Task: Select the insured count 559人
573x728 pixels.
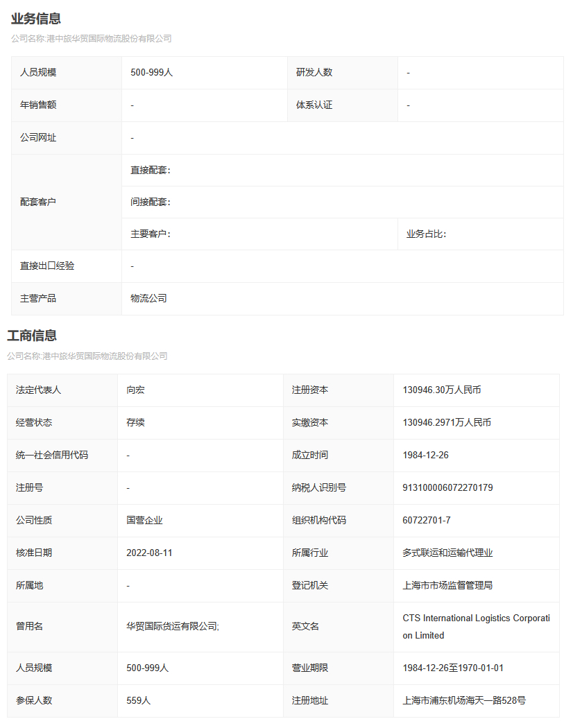Action: tap(139, 700)
